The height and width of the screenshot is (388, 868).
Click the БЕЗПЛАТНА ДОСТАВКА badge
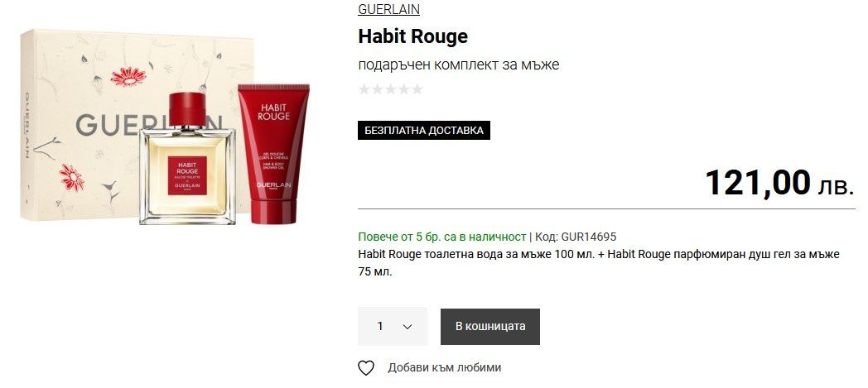point(424,131)
